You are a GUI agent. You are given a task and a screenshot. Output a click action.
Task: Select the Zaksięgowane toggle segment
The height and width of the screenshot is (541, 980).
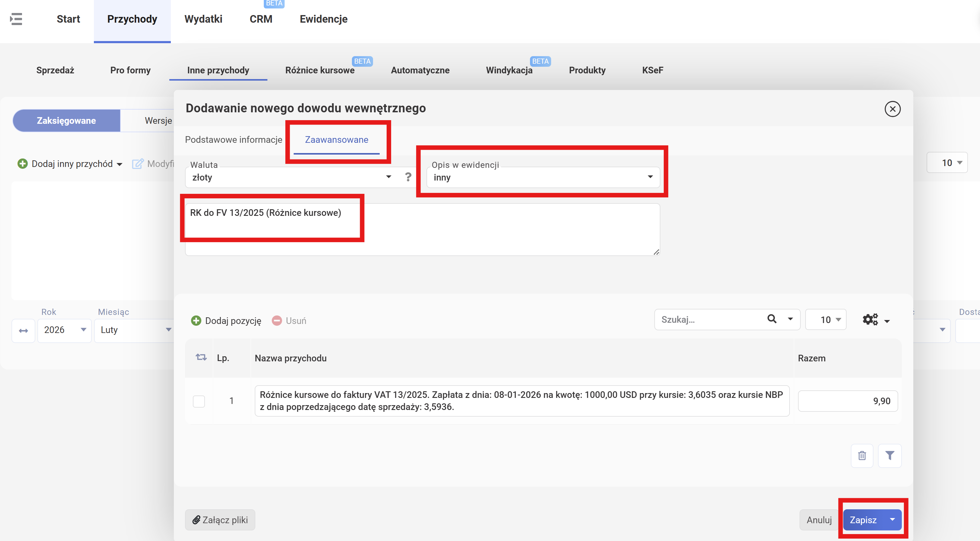pyautogui.click(x=66, y=120)
